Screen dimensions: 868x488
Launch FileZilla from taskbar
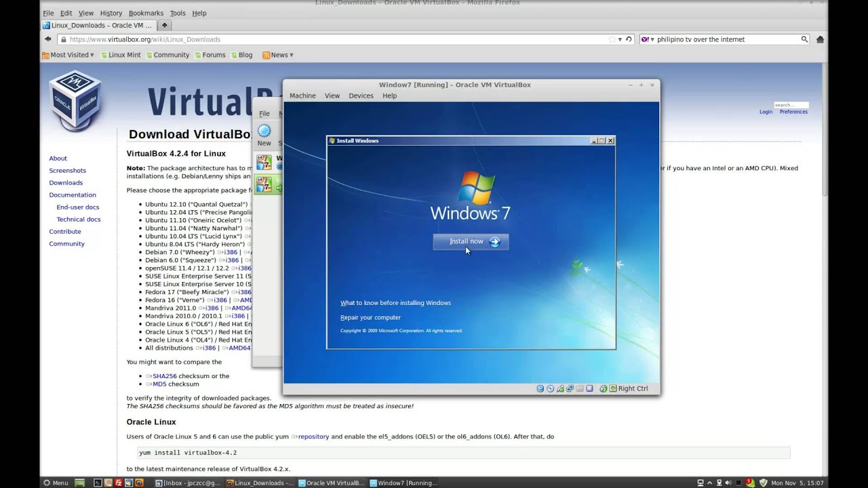point(119,483)
